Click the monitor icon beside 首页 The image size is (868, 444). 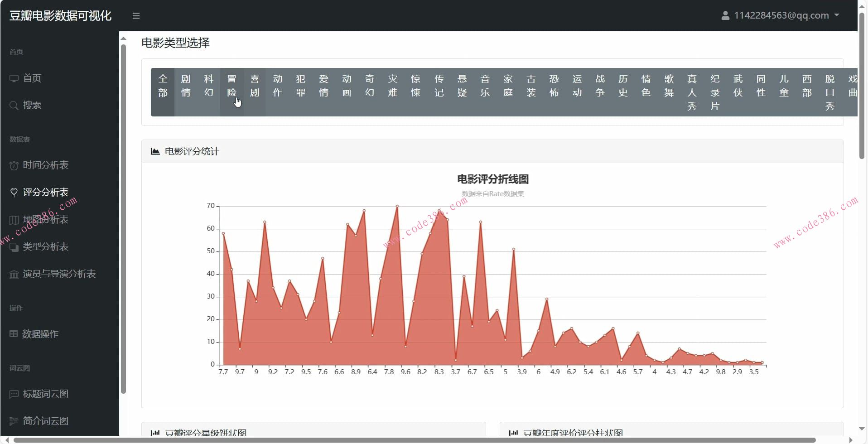(x=14, y=78)
